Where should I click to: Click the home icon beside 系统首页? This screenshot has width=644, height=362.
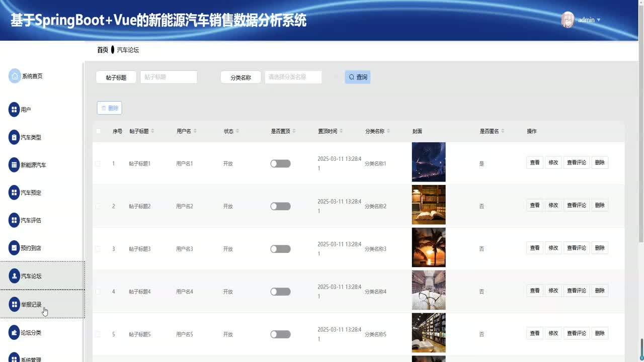[15, 76]
